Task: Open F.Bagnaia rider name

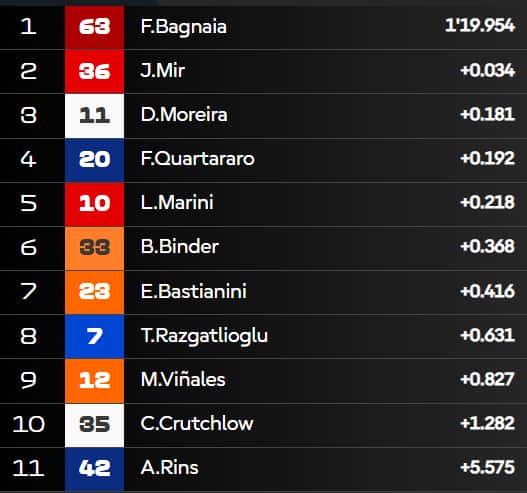Action: pyautogui.click(x=184, y=27)
